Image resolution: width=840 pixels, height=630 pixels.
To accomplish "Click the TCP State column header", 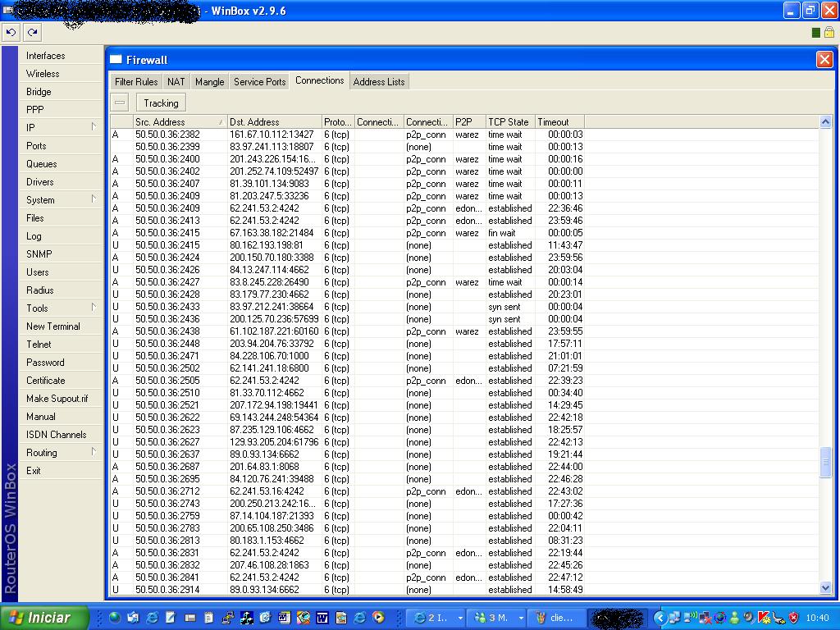I will point(510,121).
